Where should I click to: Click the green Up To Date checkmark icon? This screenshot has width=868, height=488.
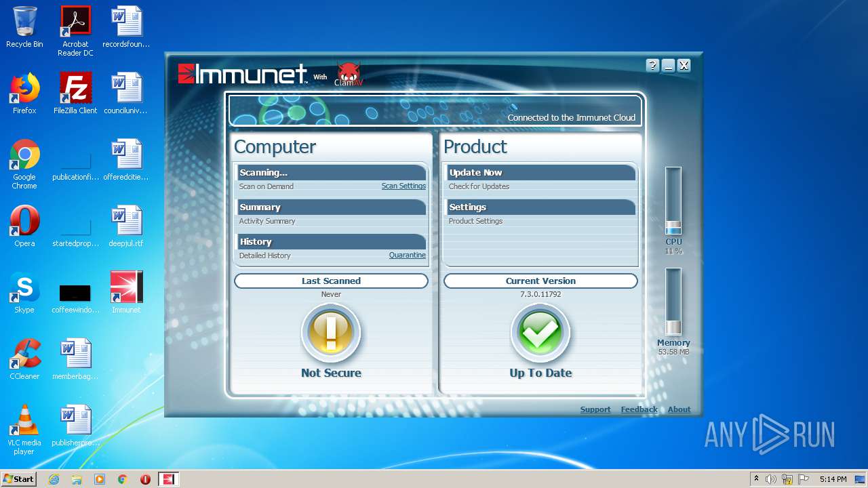tap(540, 332)
